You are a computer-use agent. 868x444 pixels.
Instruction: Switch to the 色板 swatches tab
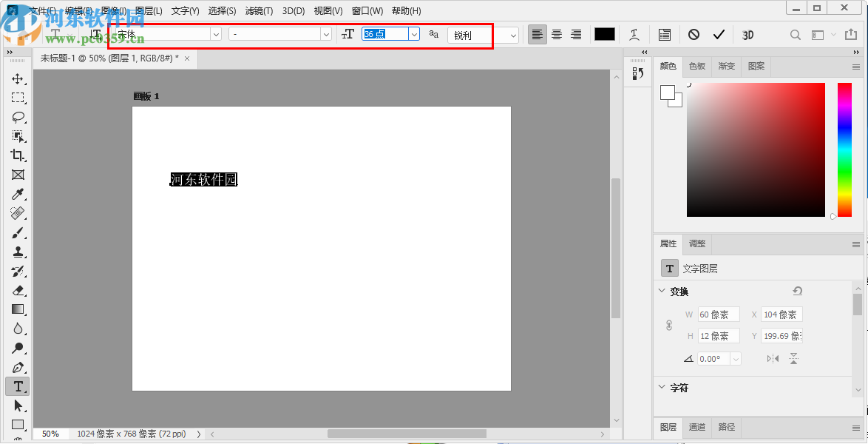click(696, 66)
